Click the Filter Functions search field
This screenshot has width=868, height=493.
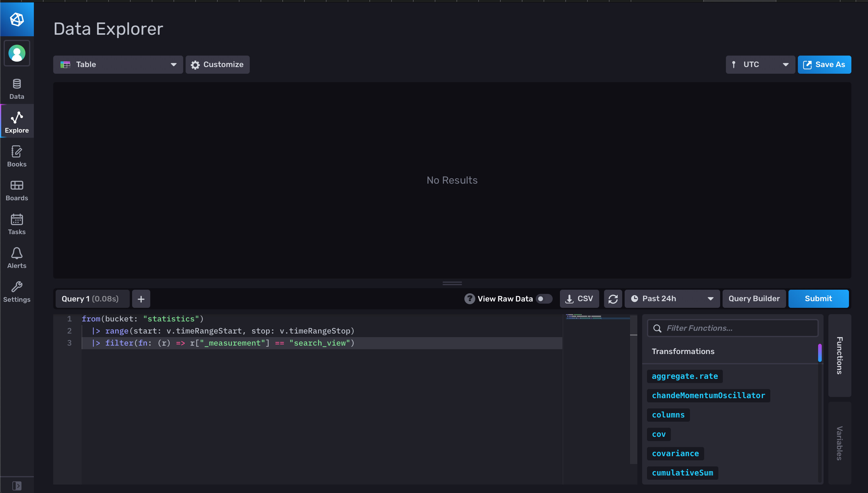[x=732, y=328]
